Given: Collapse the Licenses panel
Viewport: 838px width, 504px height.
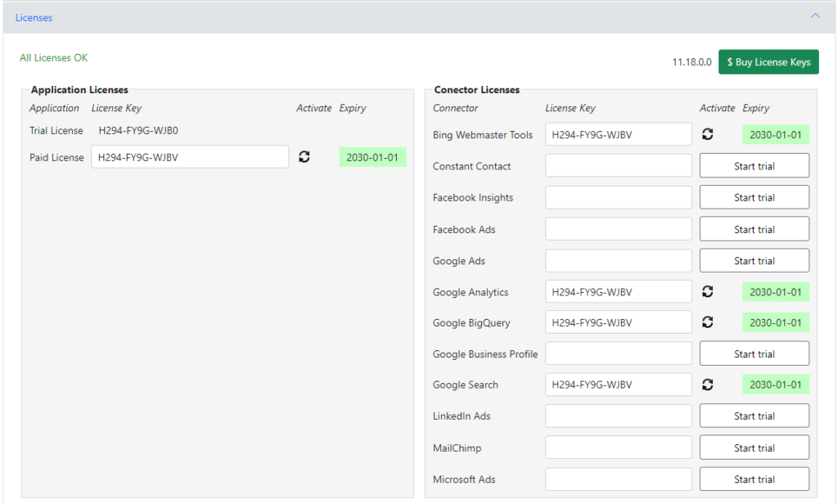Looking at the screenshot, I should [814, 15].
